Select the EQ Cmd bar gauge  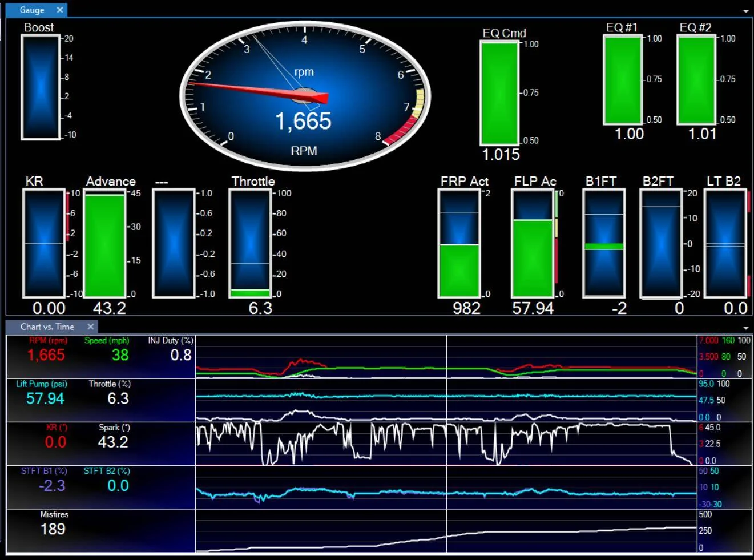click(x=499, y=92)
